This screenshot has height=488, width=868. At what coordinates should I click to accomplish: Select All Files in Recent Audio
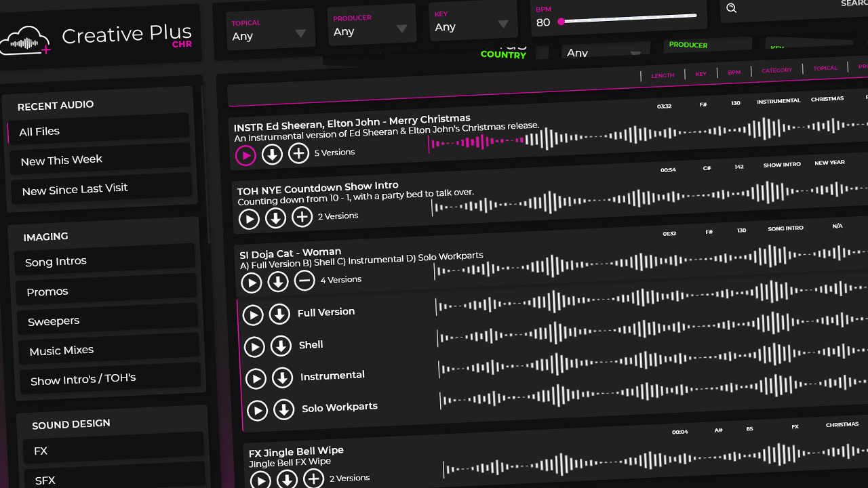pos(98,130)
